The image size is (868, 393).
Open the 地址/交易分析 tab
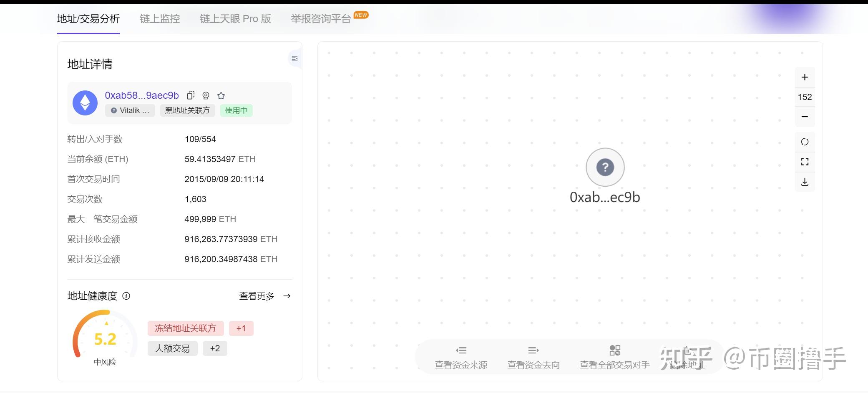[x=88, y=19]
